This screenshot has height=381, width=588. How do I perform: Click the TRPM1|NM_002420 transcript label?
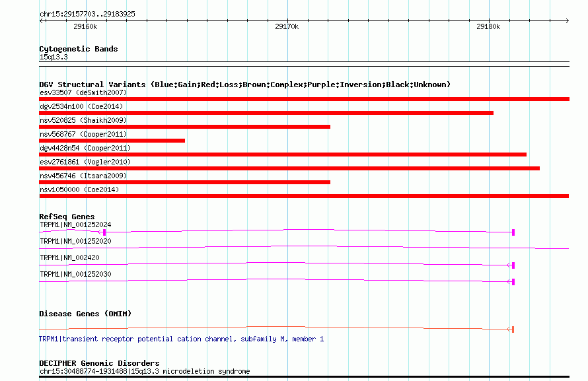tap(69, 258)
